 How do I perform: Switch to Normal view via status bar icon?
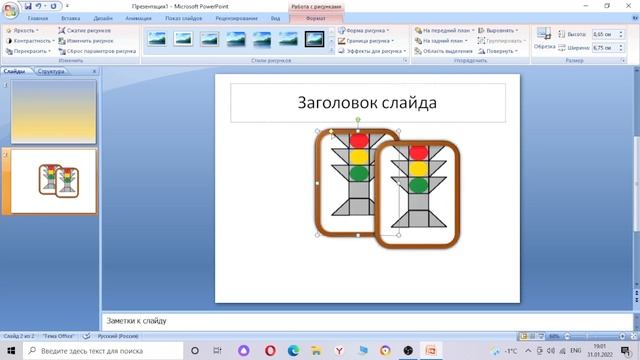tap(523, 336)
